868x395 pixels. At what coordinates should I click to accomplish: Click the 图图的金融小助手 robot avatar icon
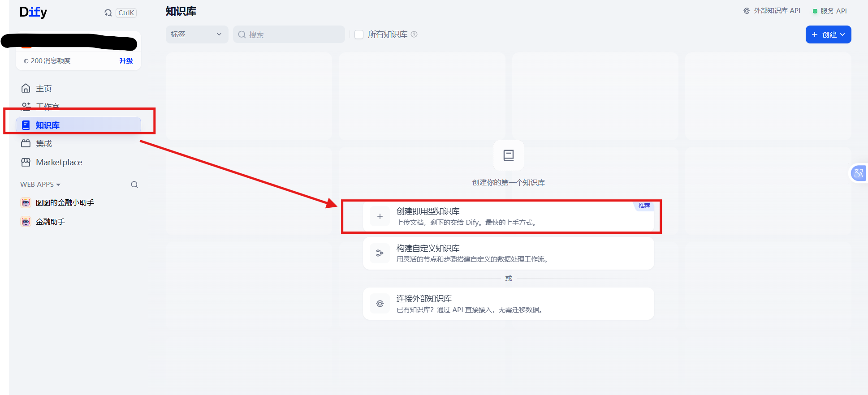[x=26, y=203]
